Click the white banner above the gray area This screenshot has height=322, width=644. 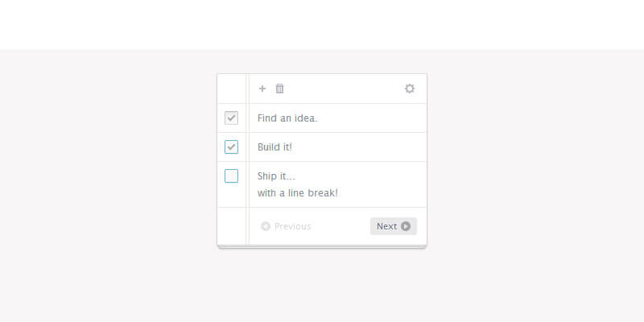(322, 24)
